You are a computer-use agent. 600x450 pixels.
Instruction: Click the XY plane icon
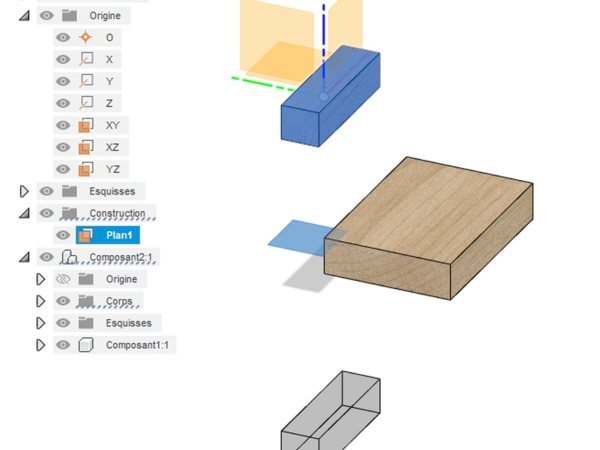pyautogui.click(x=85, y=126)
